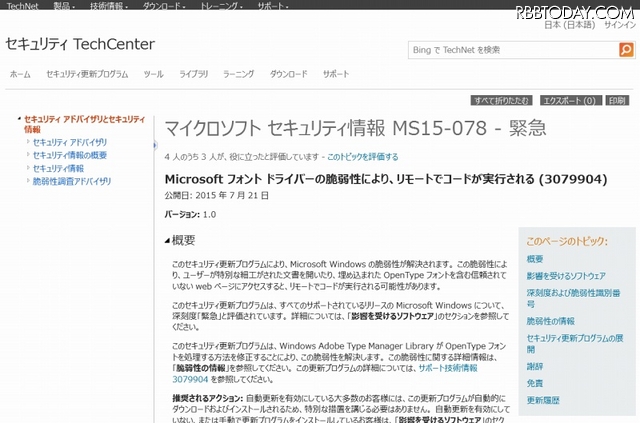
Task: Open 脆弱性調査アドバイザリ in sidebar
Action: click(x=71, y=181)
